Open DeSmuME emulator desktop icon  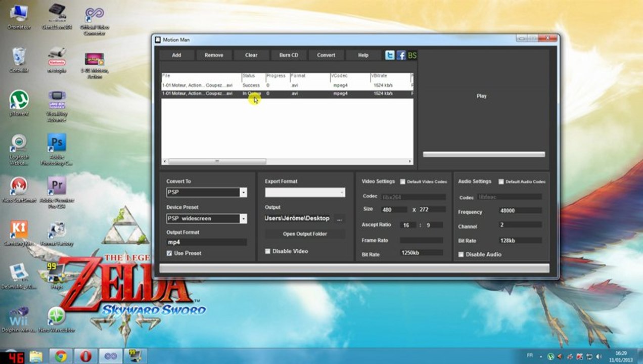(x=19, y=276)
